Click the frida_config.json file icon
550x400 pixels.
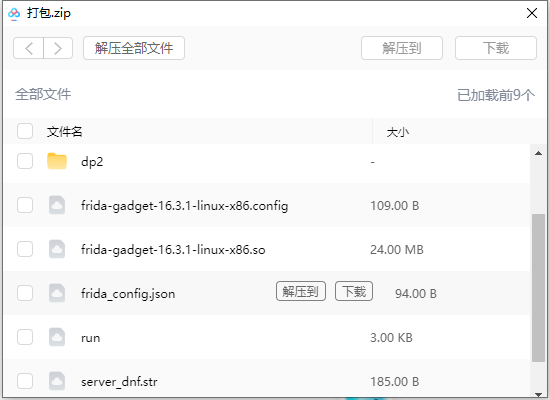pyautogui.click(x=57, y=293)
